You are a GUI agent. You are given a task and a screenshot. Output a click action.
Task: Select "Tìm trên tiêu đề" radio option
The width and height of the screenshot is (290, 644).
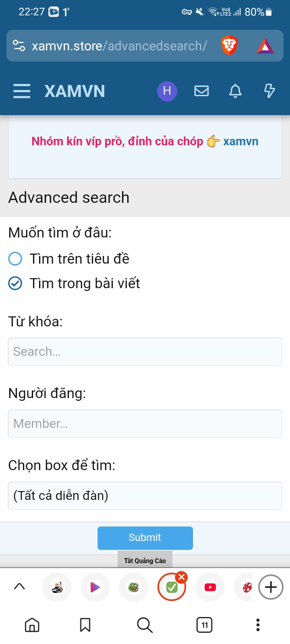pos(15,259)
